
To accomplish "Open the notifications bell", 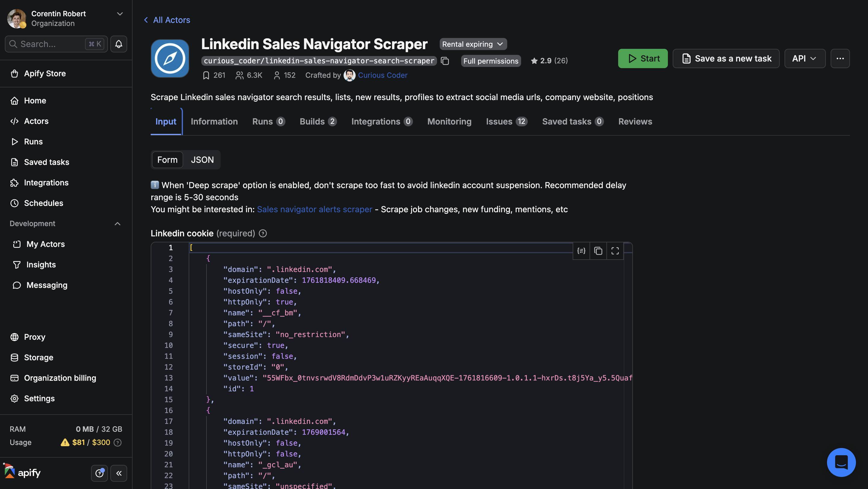I will pyautogui.click(x=119, y=44).
